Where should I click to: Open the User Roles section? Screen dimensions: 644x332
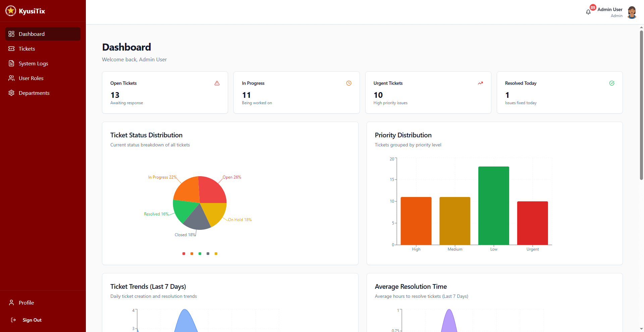(31, 78)
